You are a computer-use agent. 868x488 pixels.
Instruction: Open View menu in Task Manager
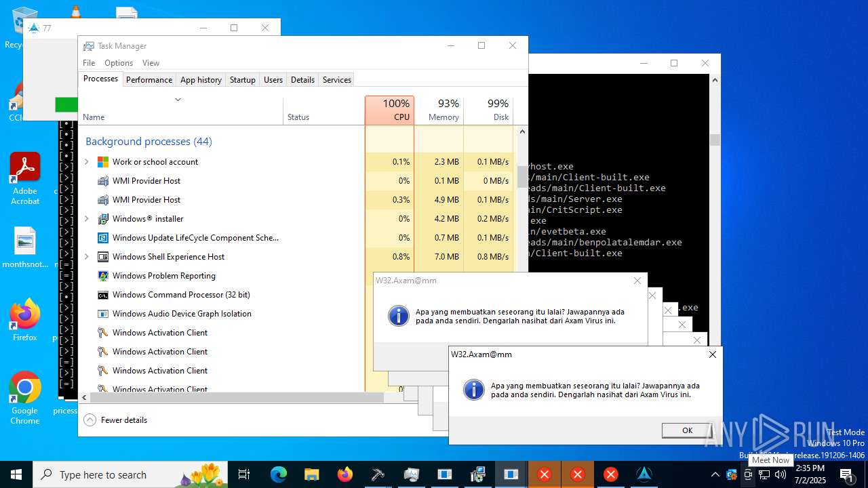pos(151,63)
